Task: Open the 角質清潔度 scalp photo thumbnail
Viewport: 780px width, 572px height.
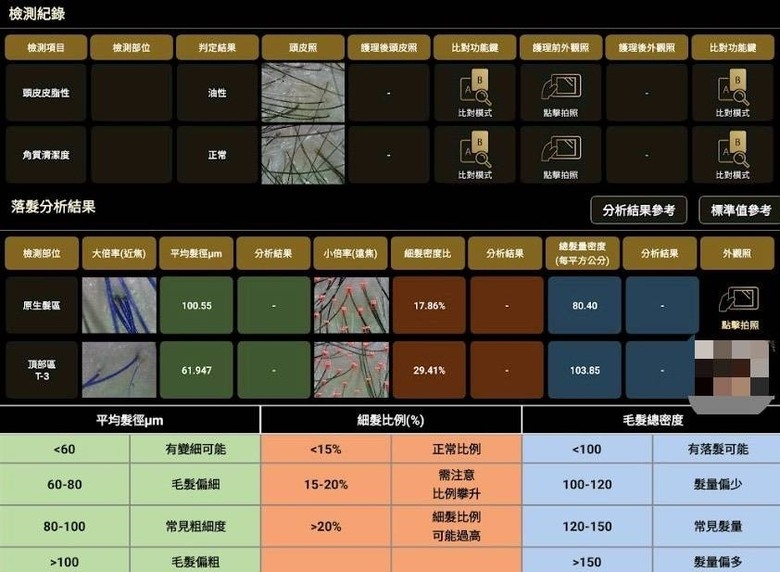Action: click(303, 155)
